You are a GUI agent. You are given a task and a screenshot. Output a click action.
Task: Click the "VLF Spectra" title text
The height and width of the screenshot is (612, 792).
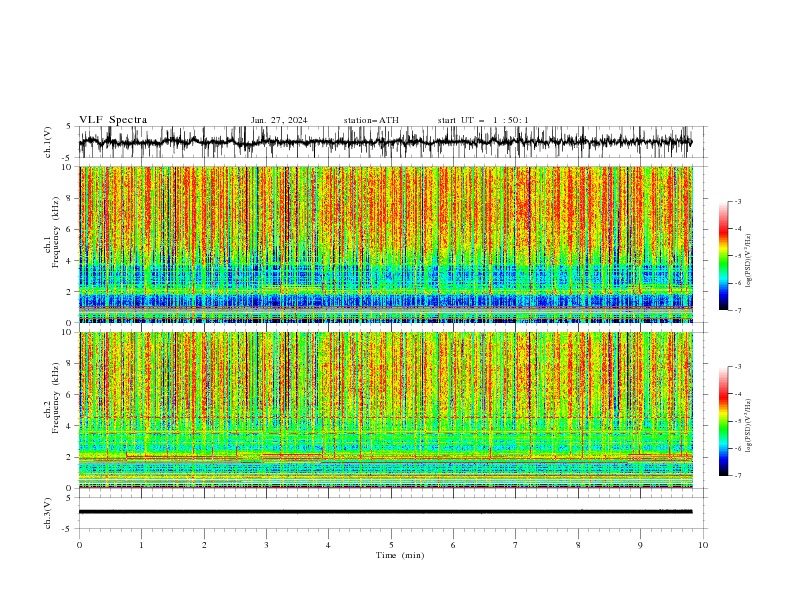tap(113, 120)
